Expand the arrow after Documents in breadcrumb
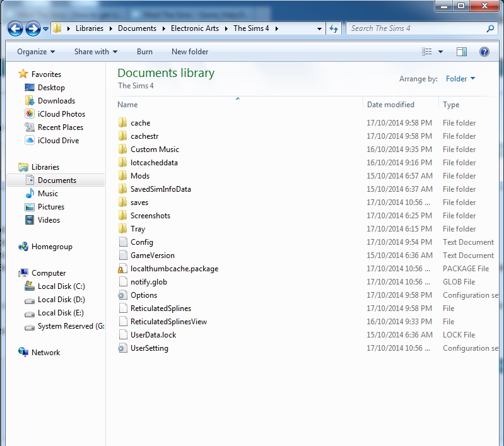The width and height of the screenshot is (504, 446). click(x=163, y=28)
